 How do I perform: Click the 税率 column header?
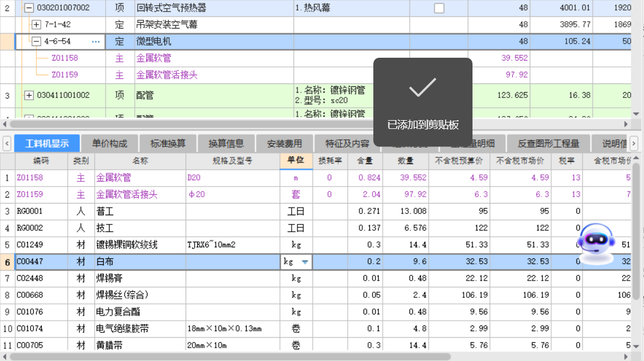[567, 161]
